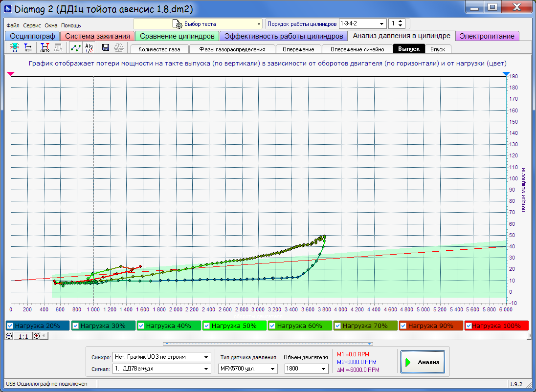Click the Нагрузка 20% blue color label
This screenshot has height=392, width=536.
(x=37, y=326)
